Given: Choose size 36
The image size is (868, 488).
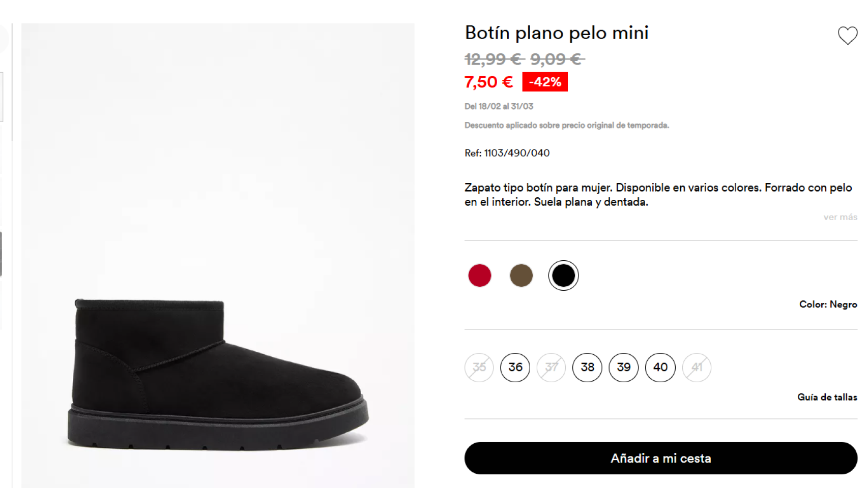Looking at the screenshot, I should point(515,367).
